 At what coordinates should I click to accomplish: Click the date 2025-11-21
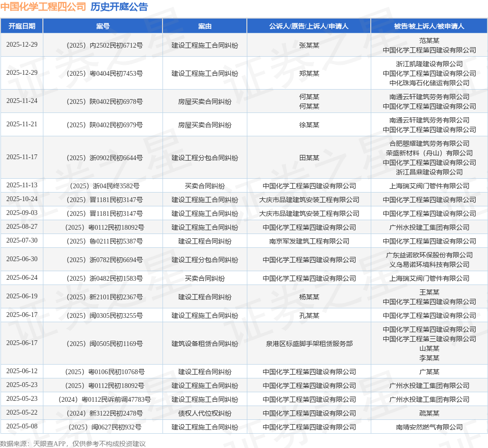(22, 124)
